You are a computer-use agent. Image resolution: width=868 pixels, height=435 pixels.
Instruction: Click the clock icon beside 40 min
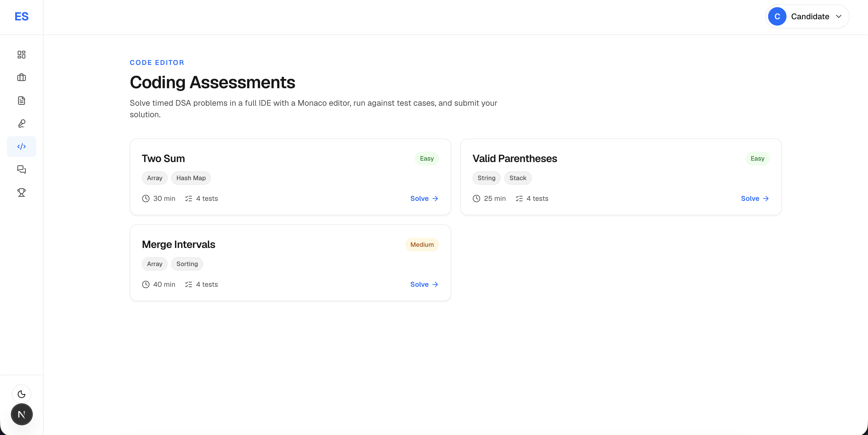coord(146,284)
